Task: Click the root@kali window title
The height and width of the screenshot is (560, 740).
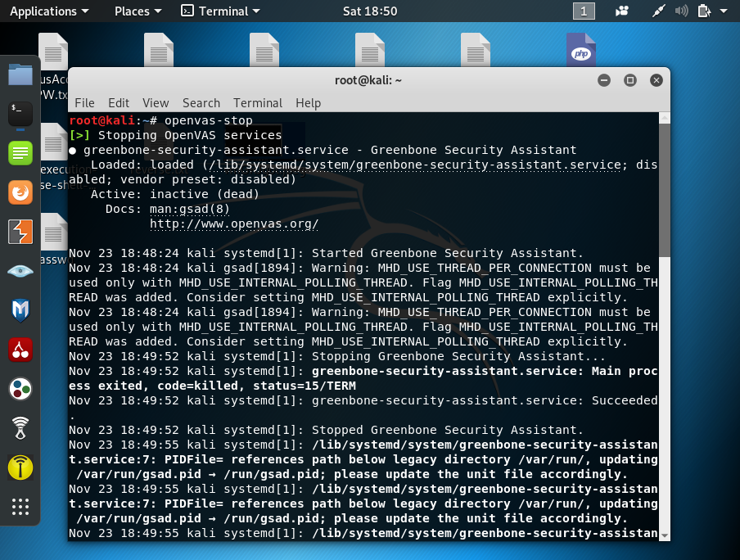Action: (x=368, y=80)
